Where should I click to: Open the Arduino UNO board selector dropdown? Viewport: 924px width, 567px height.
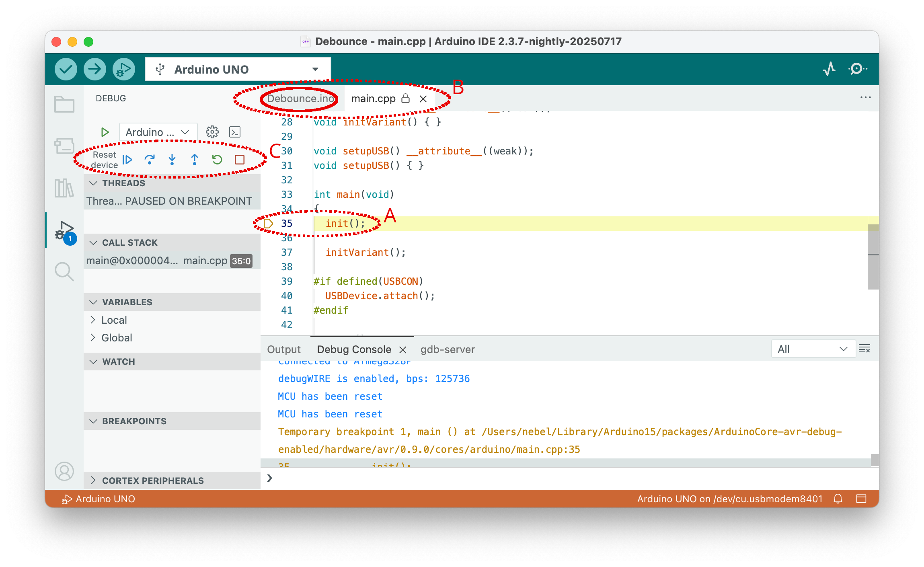point(238,69)
